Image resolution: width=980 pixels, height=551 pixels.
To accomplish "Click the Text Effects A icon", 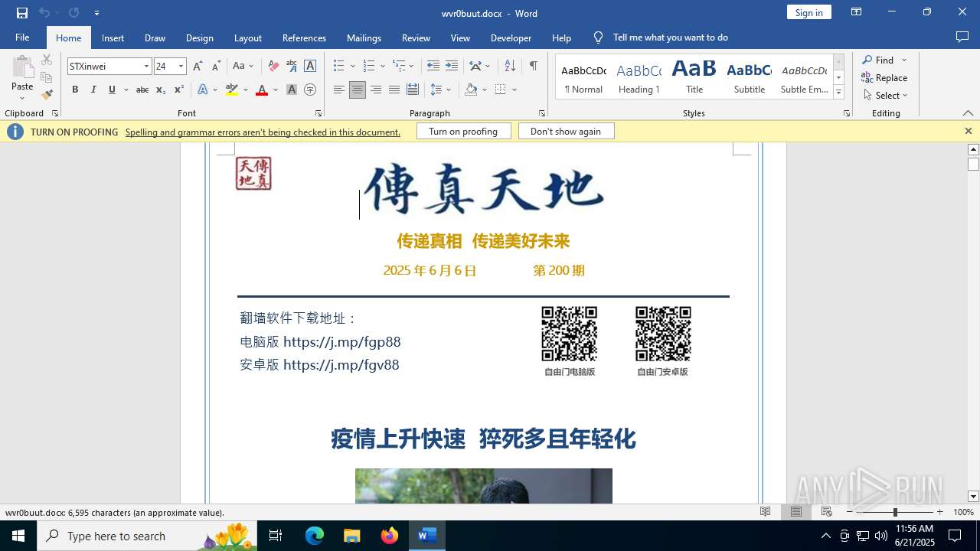I will pyautogui.click(x=203, y=90).
